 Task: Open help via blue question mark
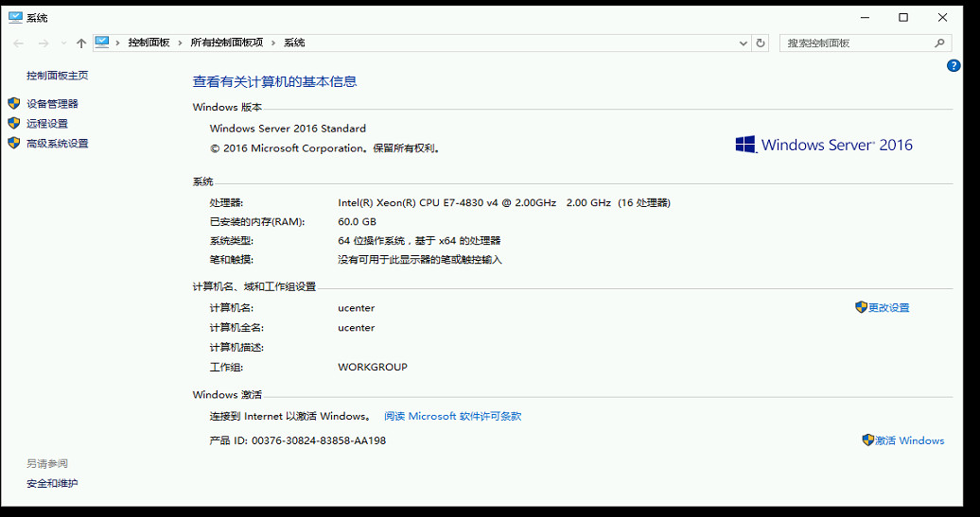point(954,65)
